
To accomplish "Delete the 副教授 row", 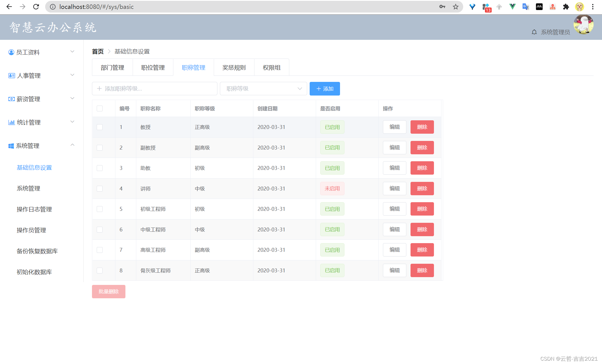I will tap(422, 148).
